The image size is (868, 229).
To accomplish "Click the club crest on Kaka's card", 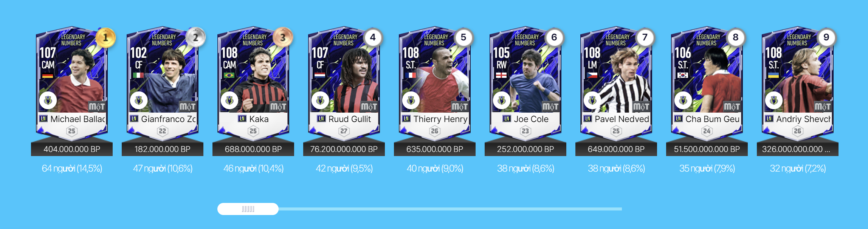I will tap(229, 101).
